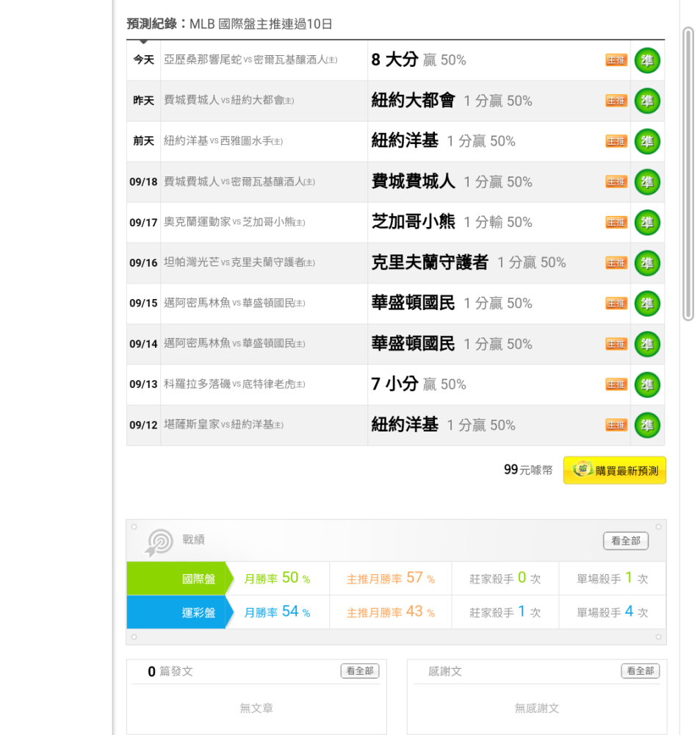Click 09/14 matchup 邁阿密馬林魚 vs 華盛頓國民

point(234,343)
